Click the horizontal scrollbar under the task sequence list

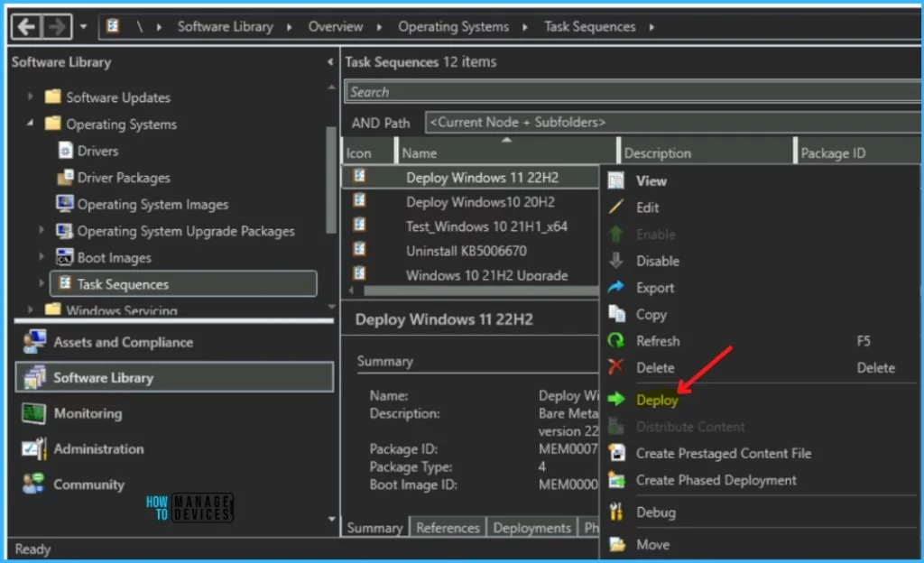click(480, 291)
